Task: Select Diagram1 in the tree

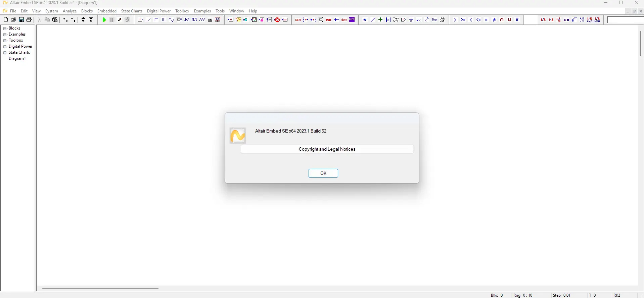Action: click(x=17, y=58)
